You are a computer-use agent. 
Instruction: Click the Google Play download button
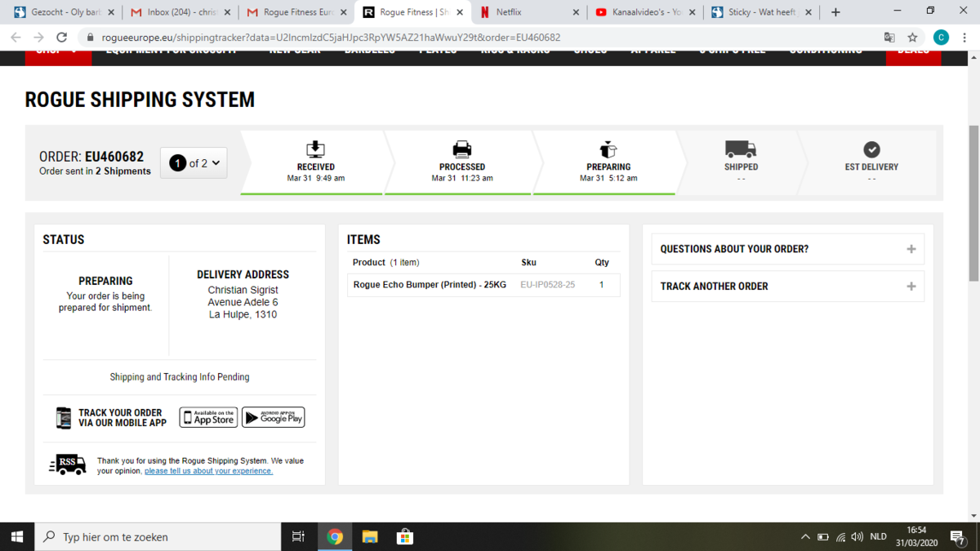pyautogui.click(x=274, y=417)
